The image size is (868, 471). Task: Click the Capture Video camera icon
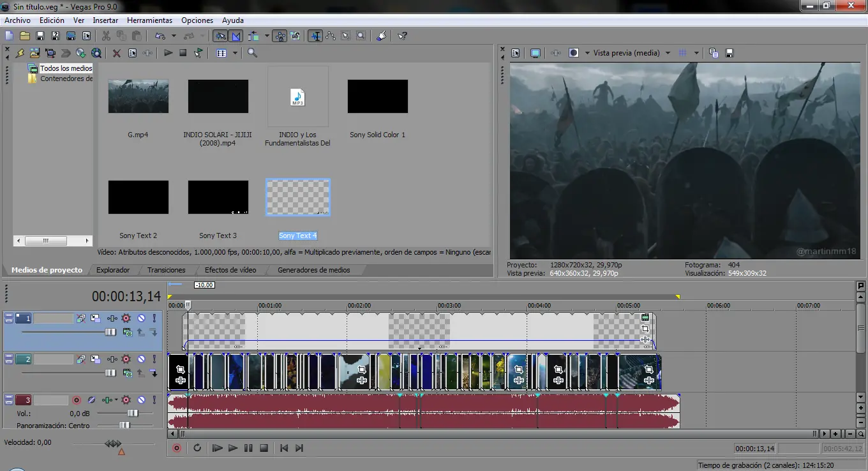click(x=50, y=53)
